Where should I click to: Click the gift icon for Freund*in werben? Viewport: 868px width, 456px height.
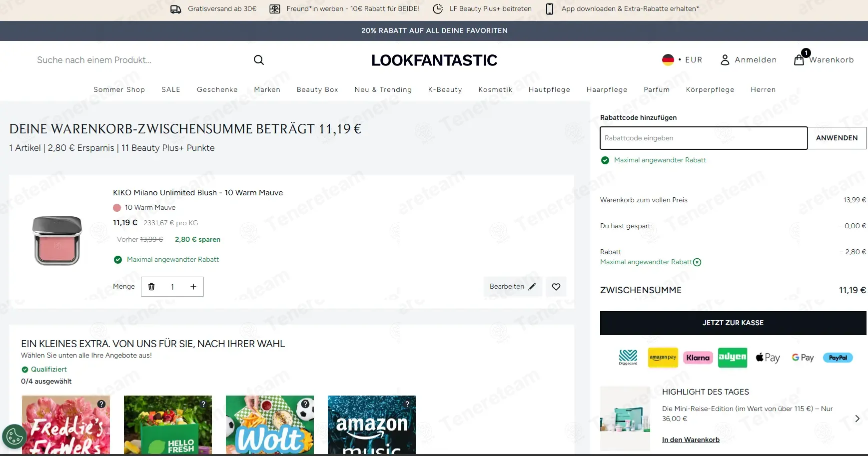(x=275, y=9)
